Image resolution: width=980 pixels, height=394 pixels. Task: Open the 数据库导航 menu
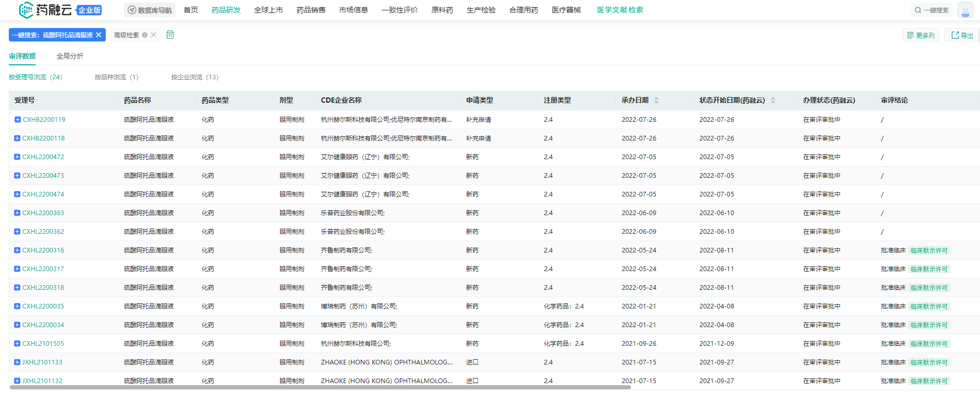pyautogui.click(x=150, y=10)
